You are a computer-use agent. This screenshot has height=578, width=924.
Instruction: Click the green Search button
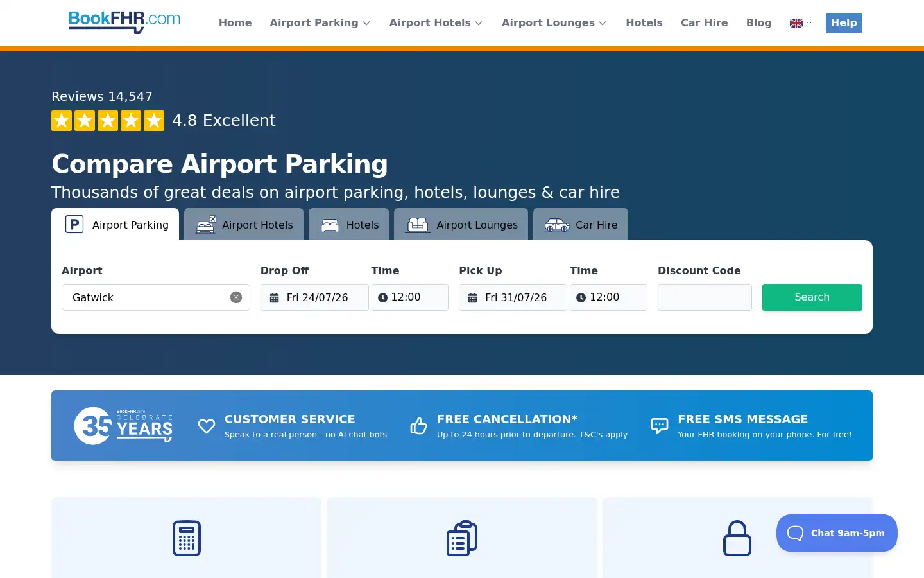(812, 297)
